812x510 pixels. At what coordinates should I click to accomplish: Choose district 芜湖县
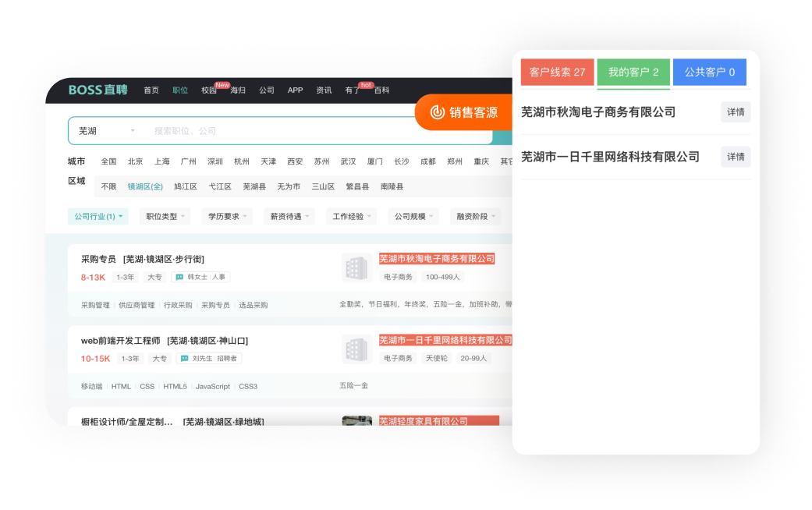(254, 186)
